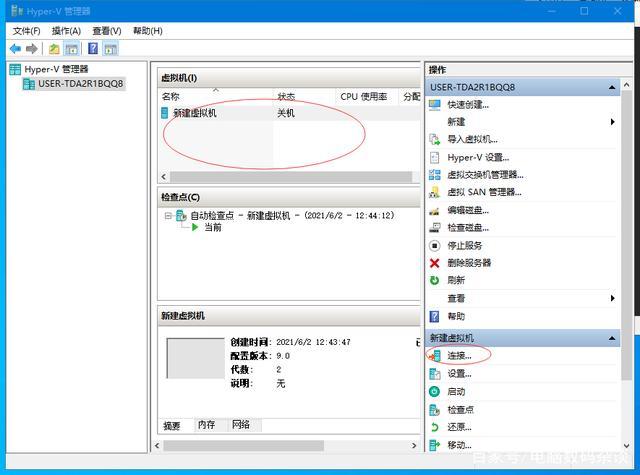This screenshot has height=475, width=640.
Task: Open the 帮助(H) menu
Action: pyautogui.click(x=148, y=31)
